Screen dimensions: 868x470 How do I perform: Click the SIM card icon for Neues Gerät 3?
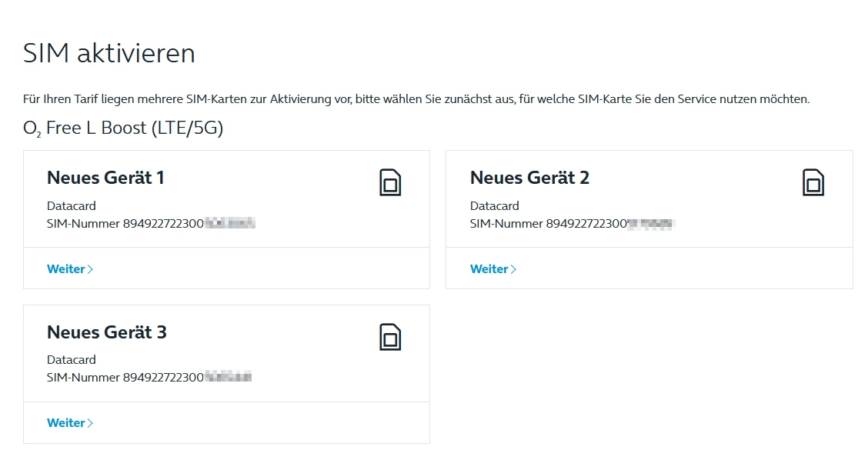click(x=390, y=337)
